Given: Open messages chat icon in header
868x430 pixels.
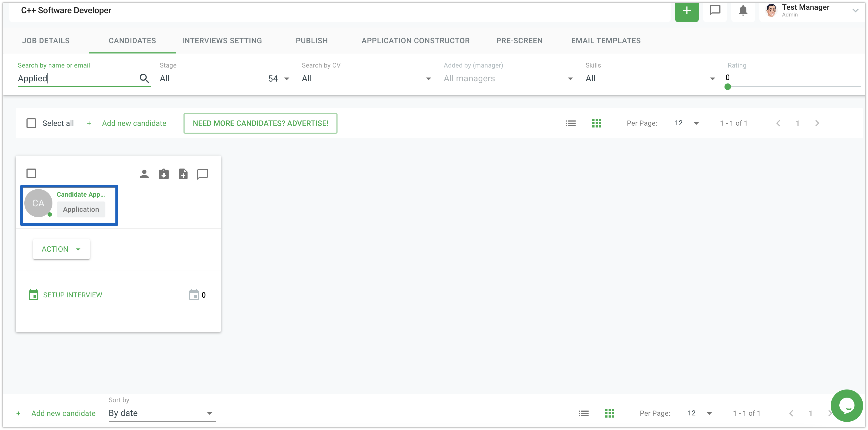Looking at the screenshot, I should coord(715,11).
